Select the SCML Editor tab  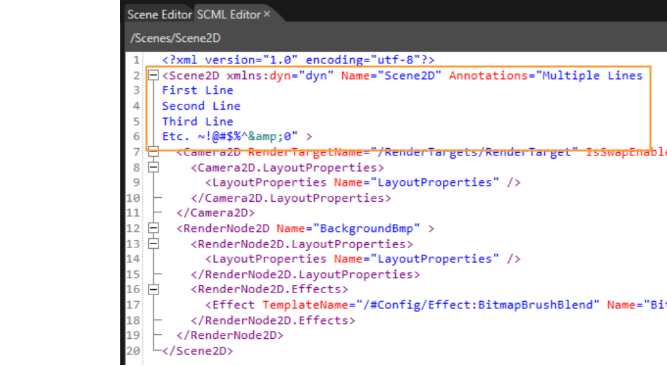(229, 15)
